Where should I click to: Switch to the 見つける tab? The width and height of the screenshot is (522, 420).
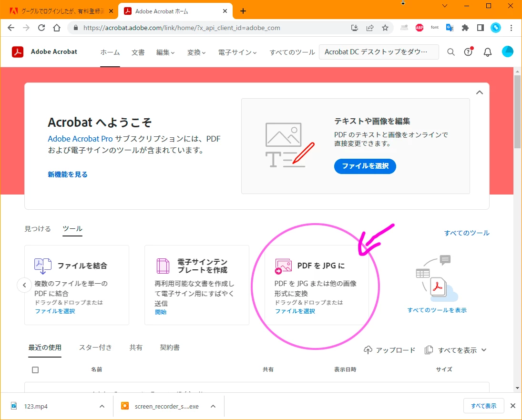(38, 229)
